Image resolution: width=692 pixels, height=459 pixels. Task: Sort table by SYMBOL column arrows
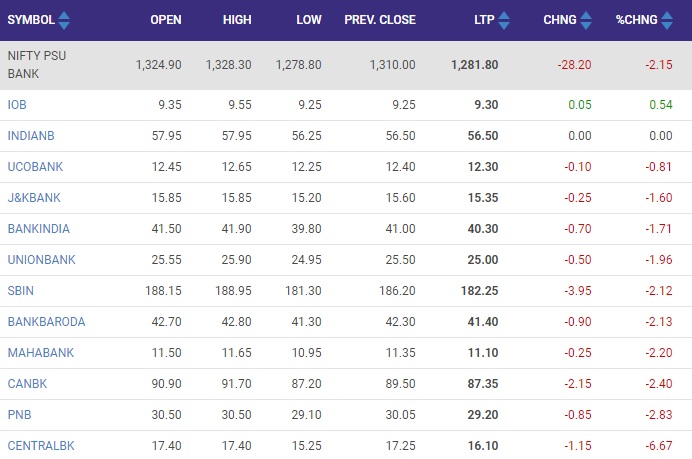(x=64, y=20)
